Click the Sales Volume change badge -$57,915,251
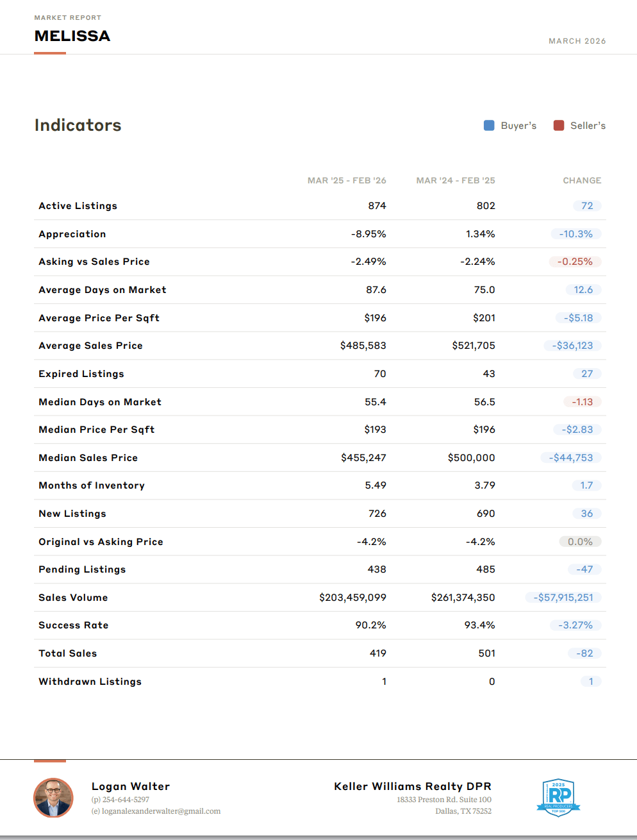The height and width of the screenshot is (840, 637). pyautogui.click(x=563, y=598)
